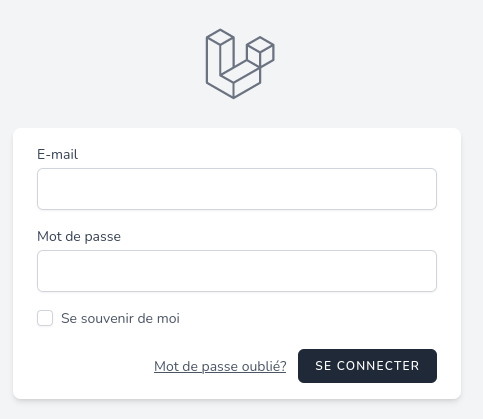The height and width of the screenshot is (419, 483).
Task: Click the bottom tip of the Laravel logo
Action: [233, 97]
